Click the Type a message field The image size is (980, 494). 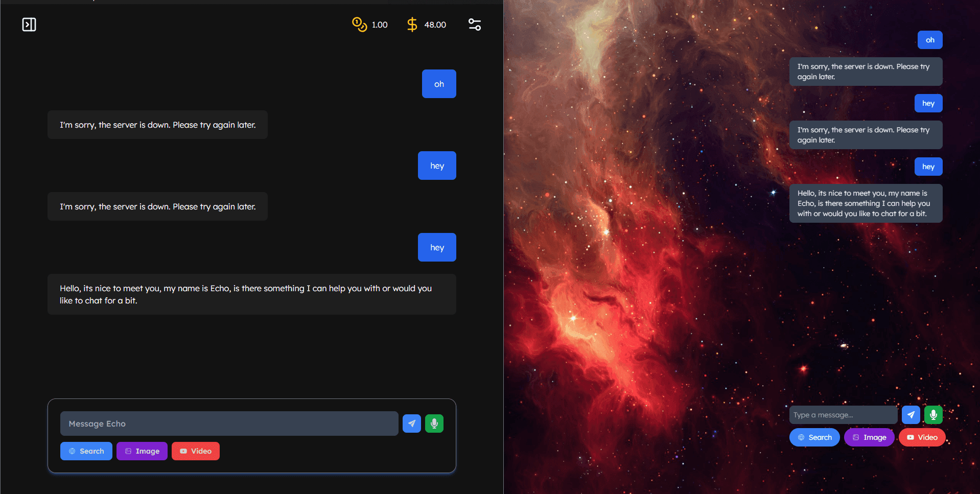tap(842, 414)
